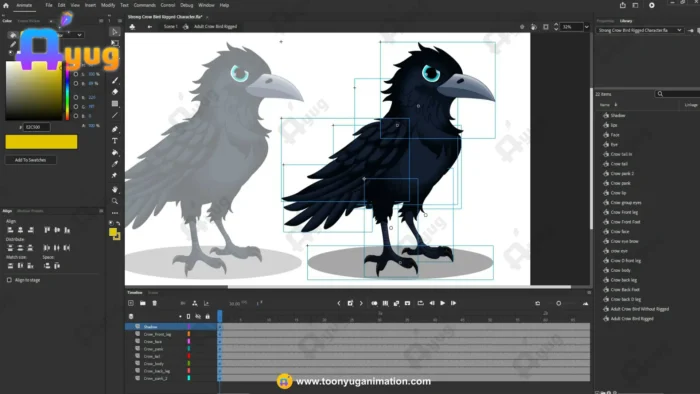Step back one frame
700x394 pixels.
click(x=432, y=303)
